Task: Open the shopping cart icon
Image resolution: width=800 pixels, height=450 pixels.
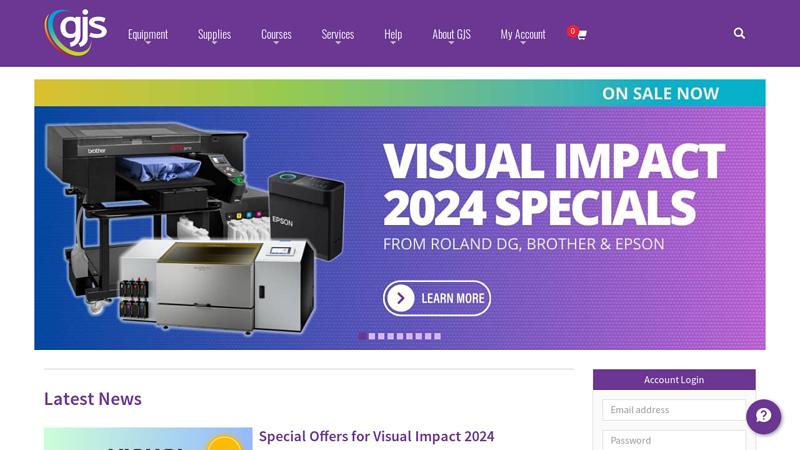Action: pos(581,35)
